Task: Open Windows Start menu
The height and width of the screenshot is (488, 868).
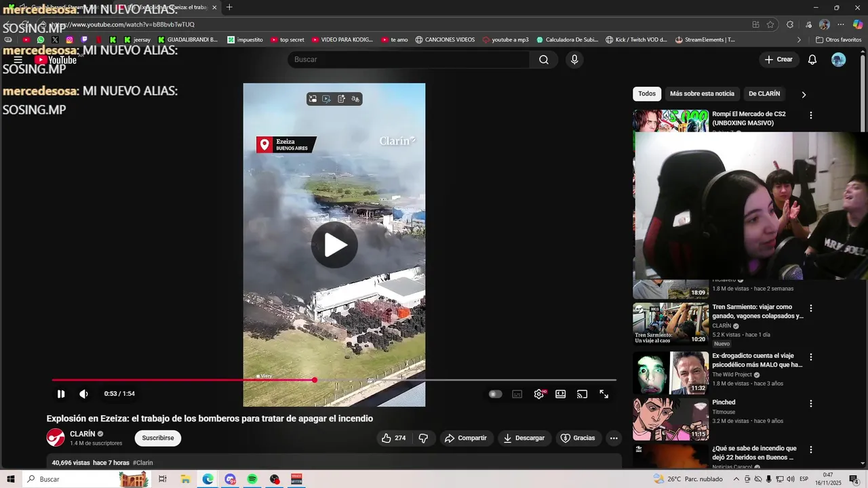Action: coord(10,479)
